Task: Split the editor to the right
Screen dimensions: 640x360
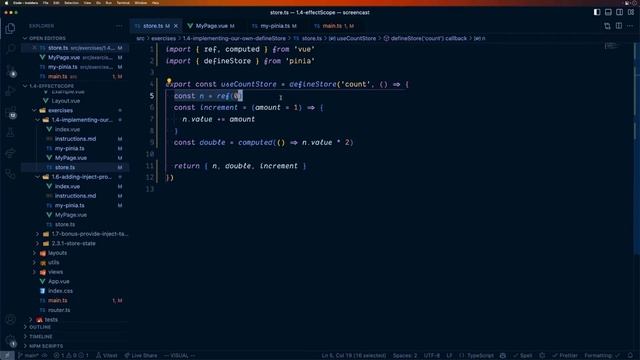Action: pos(619,26)
